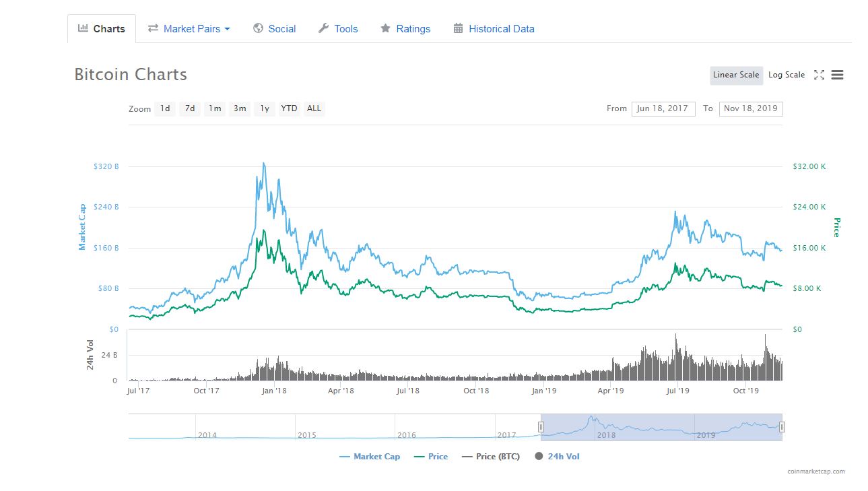The height and width of the screenshot is (491, 868).
Task: Set zoom range to 7d
Action: [x=190, y=108]
